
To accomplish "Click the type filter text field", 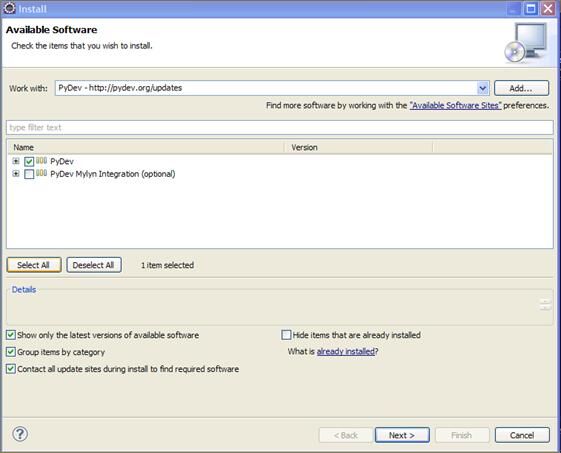I will pyautogui.click(x=280, y=128).
